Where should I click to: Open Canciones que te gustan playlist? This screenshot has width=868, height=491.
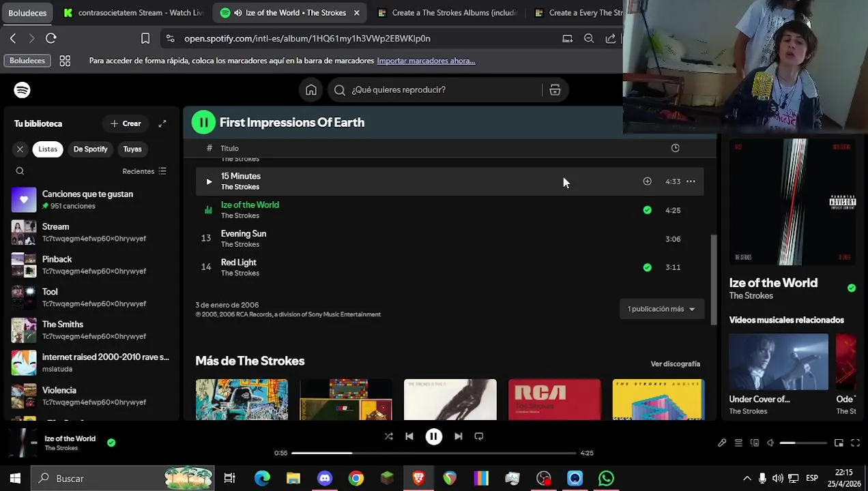90,200
